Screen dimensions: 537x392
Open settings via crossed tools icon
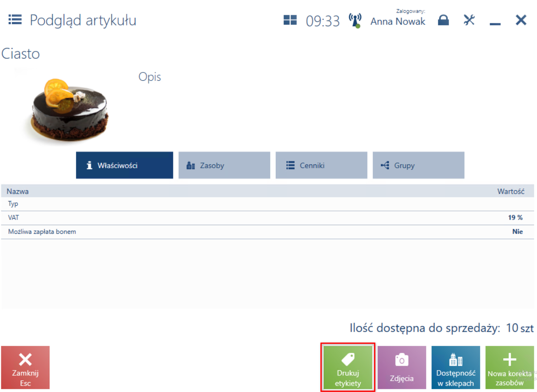(x=469, y=20)
